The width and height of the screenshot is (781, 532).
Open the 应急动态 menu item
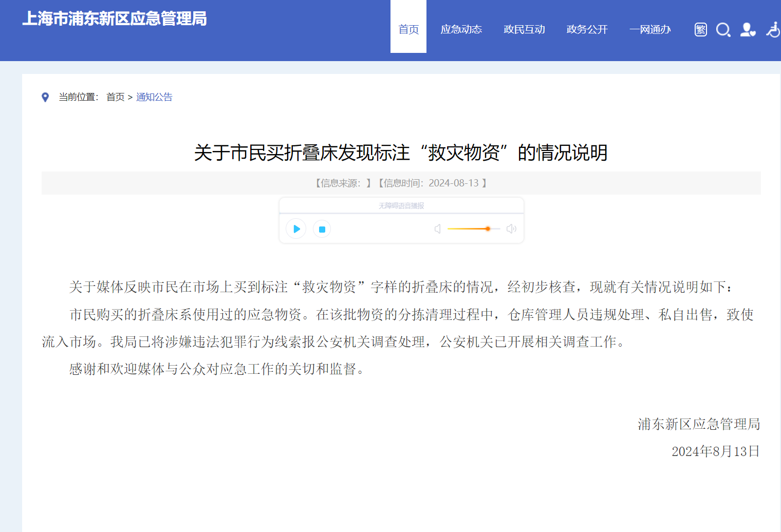click(461, 29)
